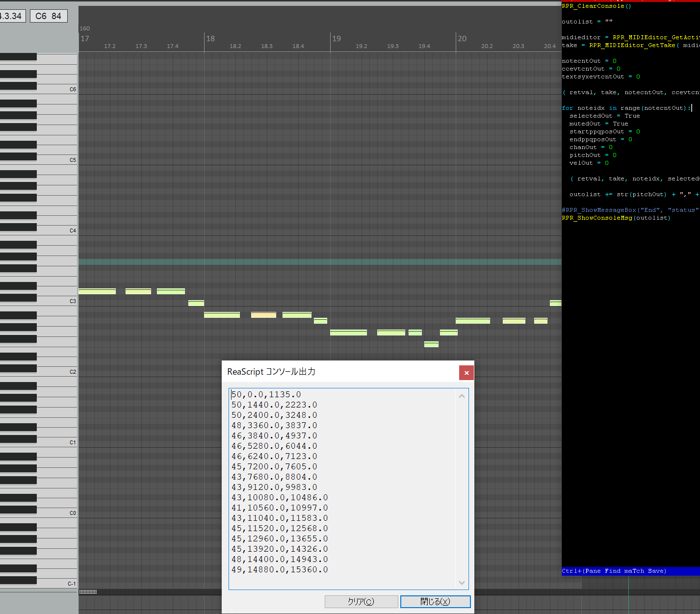Select the long note starting at bar 18
The width and height of the screenshot is (700, 614).
click(x=222, y=315)
